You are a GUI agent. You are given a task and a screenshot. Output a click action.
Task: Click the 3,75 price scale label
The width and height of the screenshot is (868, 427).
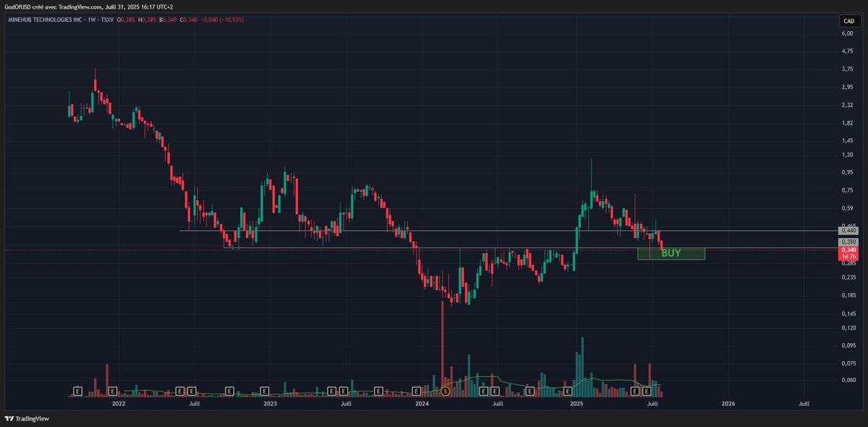[x=848, y=69]
